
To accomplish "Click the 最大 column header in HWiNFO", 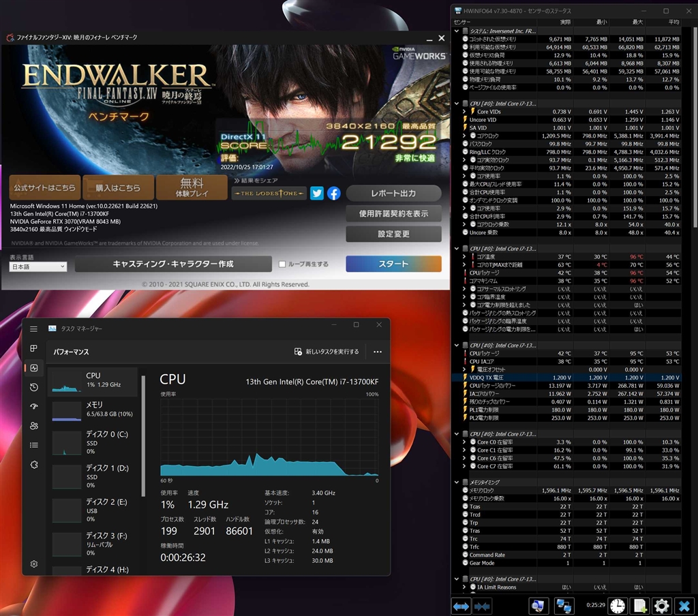I will point(627,22).
